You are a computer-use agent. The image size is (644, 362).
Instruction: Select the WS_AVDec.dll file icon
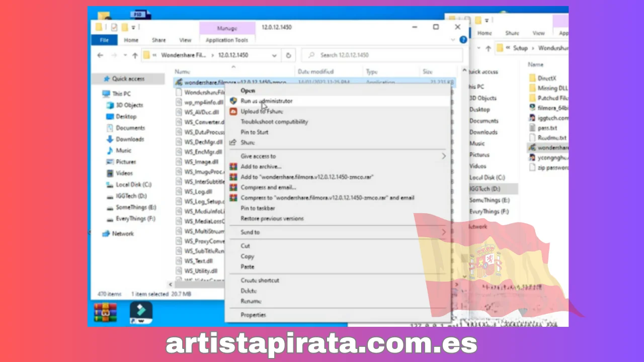point(179,112)
